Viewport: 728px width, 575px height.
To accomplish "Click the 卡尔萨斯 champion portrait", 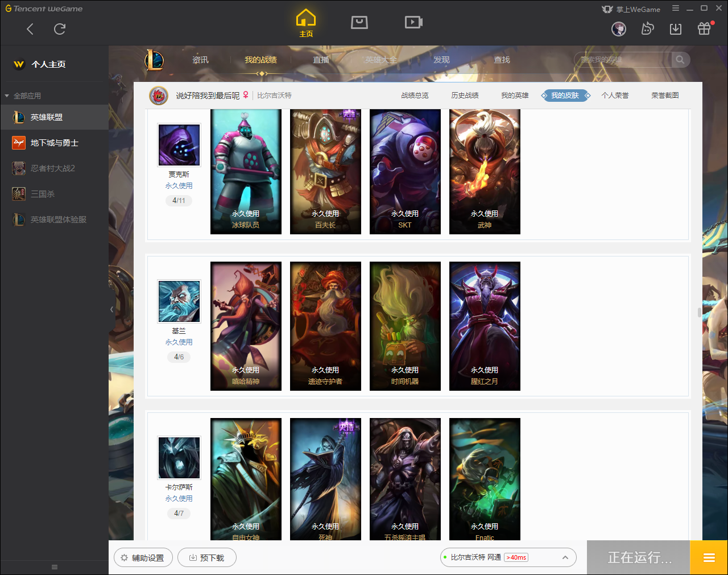I will click(x=179, y=458).
